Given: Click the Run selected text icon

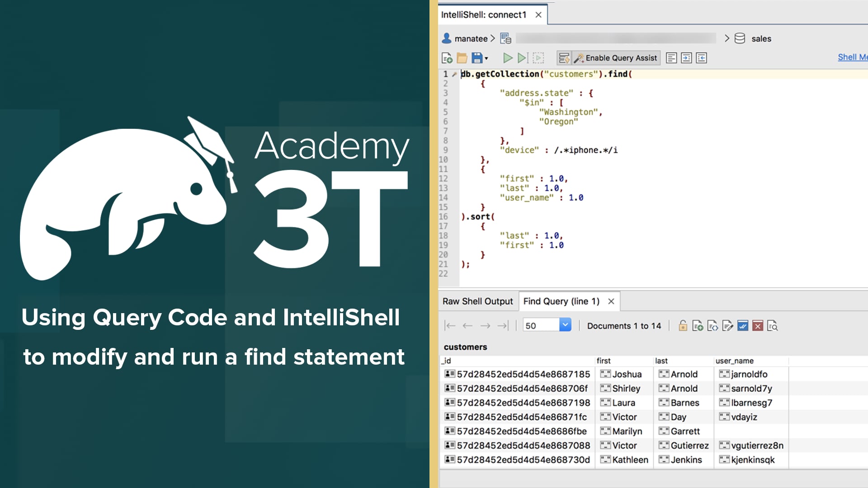Looking at the screenshot, I should tap(538, 58).
